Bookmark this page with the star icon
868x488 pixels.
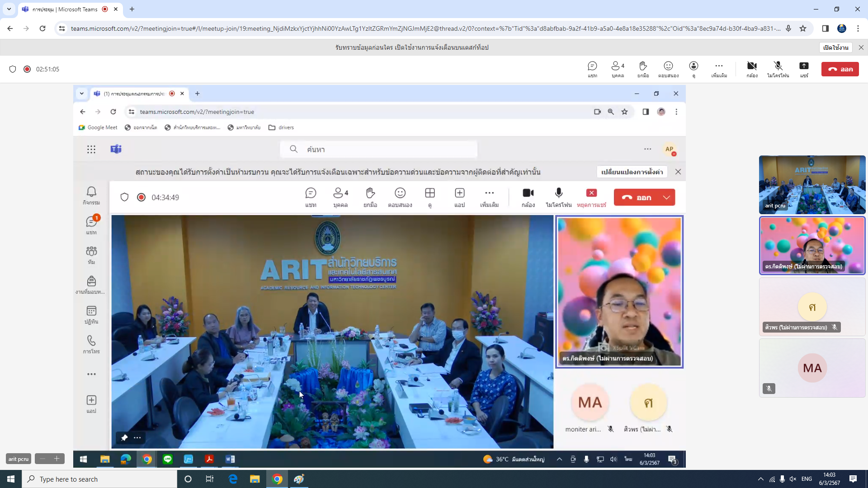pyautogui.click(x=803, y=28)
